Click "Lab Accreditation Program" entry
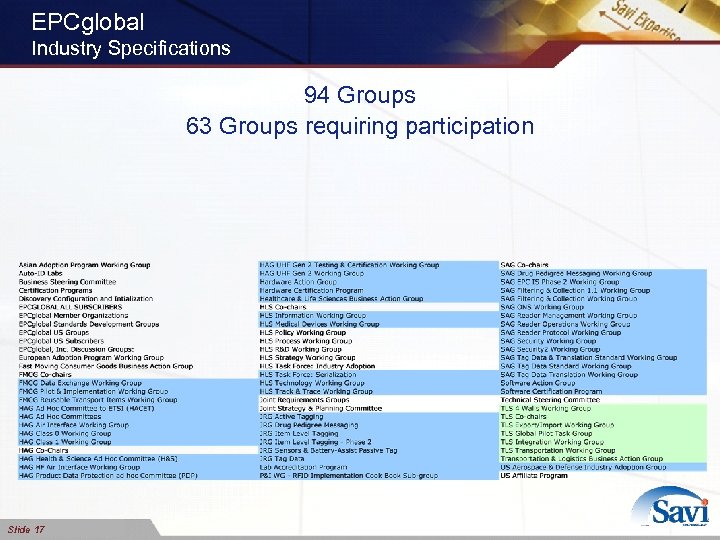720x540 pixels. click(x=304, y=467)
